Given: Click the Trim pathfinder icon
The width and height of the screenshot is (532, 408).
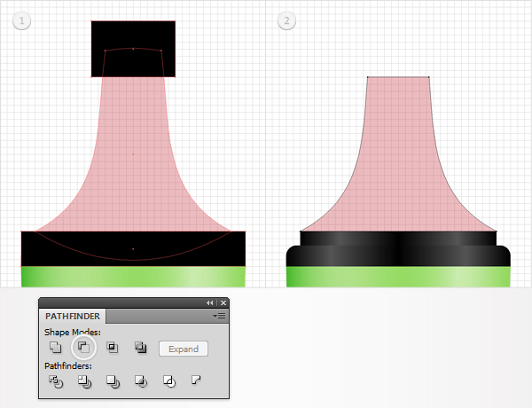Looking at the screenshot, I should pyautogui.click(x=84, y=381).
